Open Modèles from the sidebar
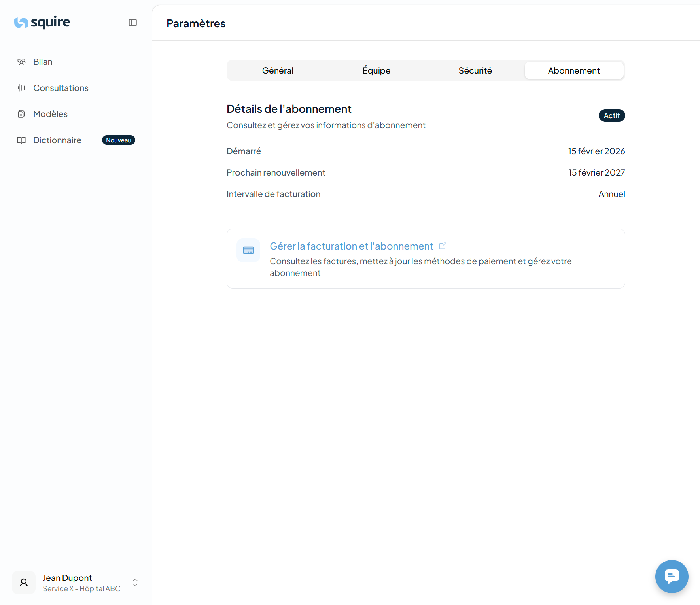The image size is (700, 605). 50,114
